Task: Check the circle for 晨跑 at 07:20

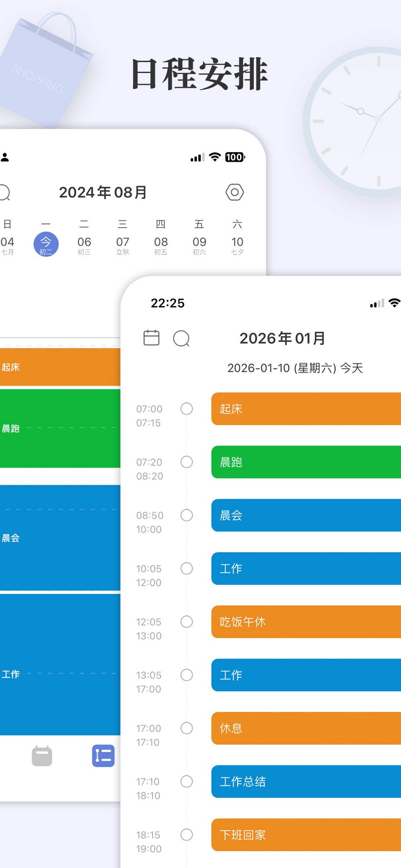Action: pyautogui.click(x=187, y=462)
